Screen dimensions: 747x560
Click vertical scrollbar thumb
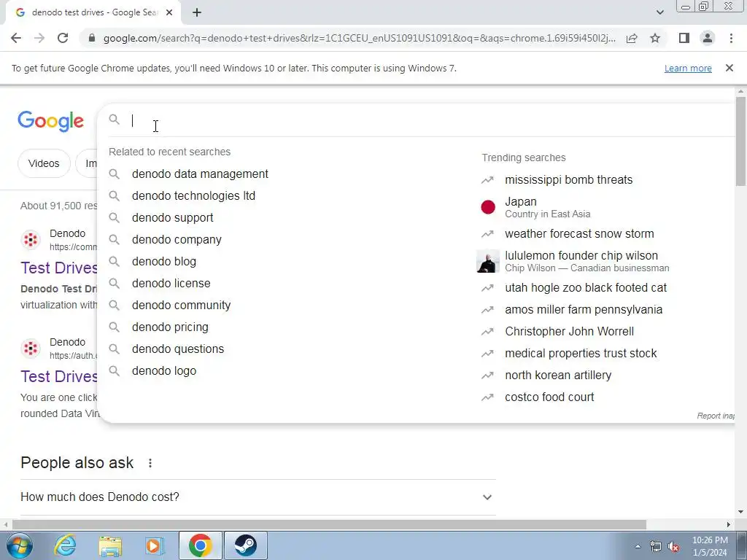(740, 141)
